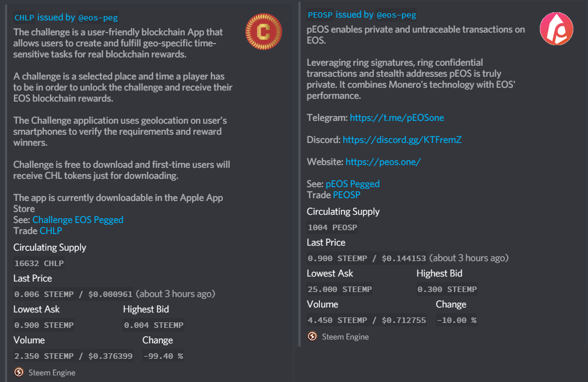Click the PEOSP token title
Viewport: 588px width, 382px height.
(320, 15)
